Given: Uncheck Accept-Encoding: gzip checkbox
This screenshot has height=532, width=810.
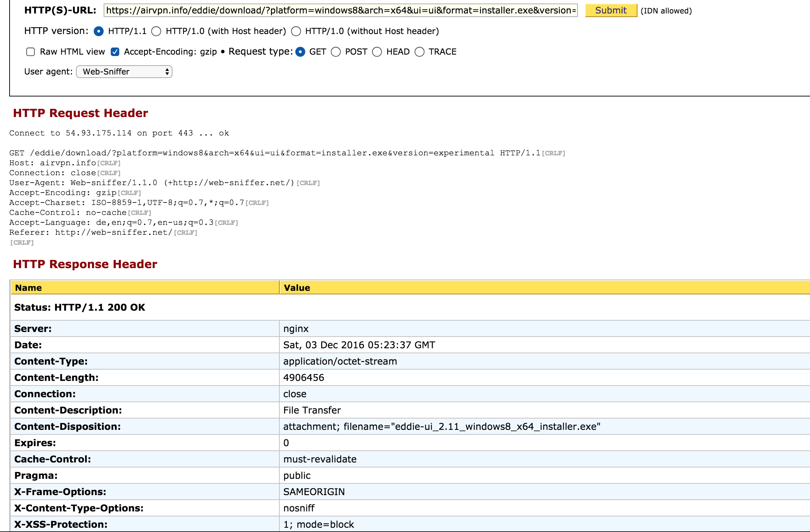Looking at the screenshot, I should 115,52.
